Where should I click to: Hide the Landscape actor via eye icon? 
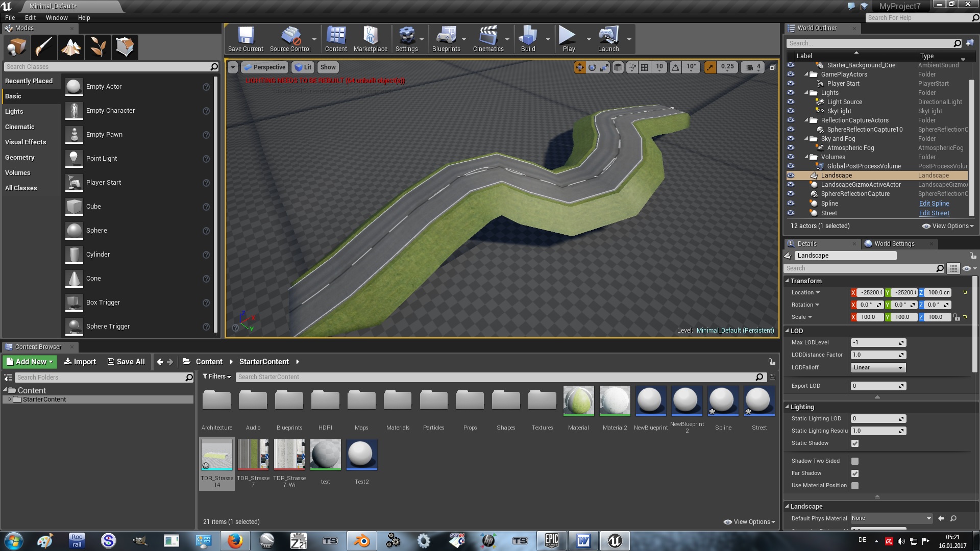click(x=791, y=176)
